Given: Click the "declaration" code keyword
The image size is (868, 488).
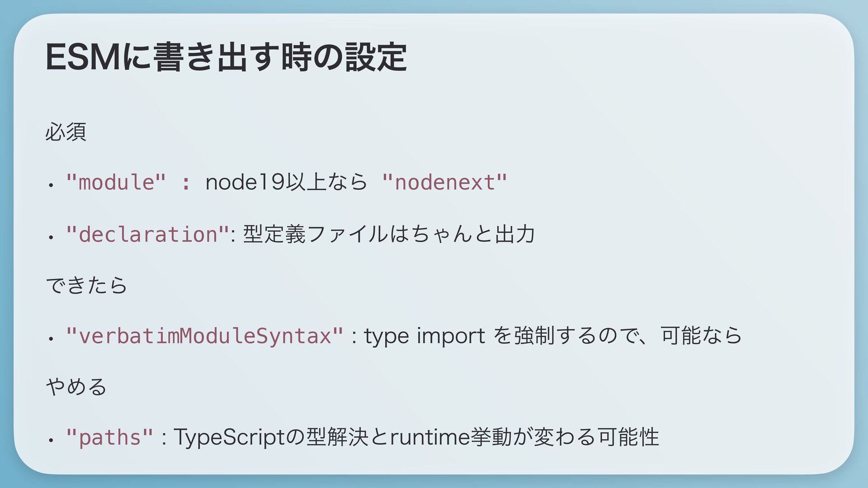Looking at the screenshot, I should click(147, 235).
